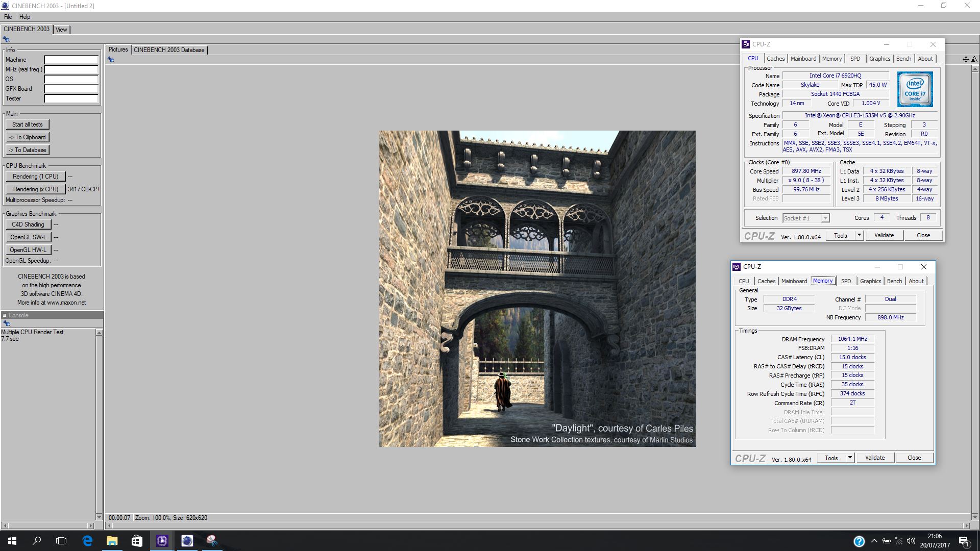Click into the MHz (real freq.) field
This screenshot has width=980, height=551.
pyautogui.click(x=71, y=69)
